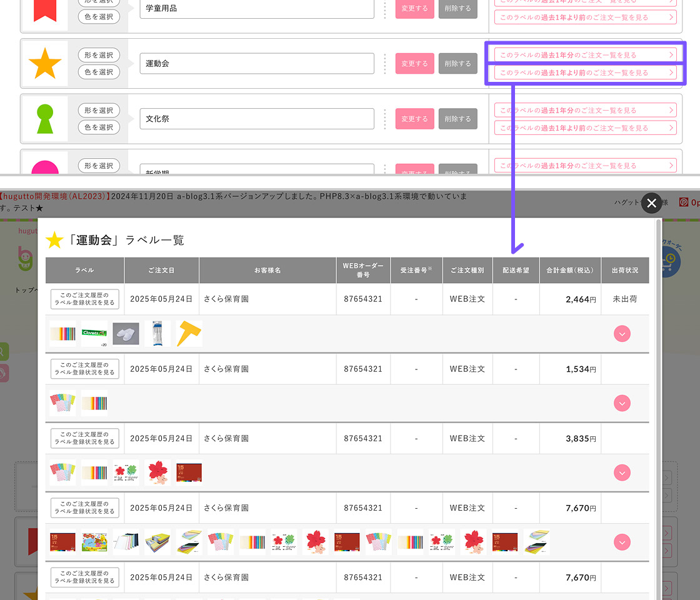Open the yellow T-shaped product thumbnail
Viewport: 700px width, 600px height.
(x=189, y=334)
